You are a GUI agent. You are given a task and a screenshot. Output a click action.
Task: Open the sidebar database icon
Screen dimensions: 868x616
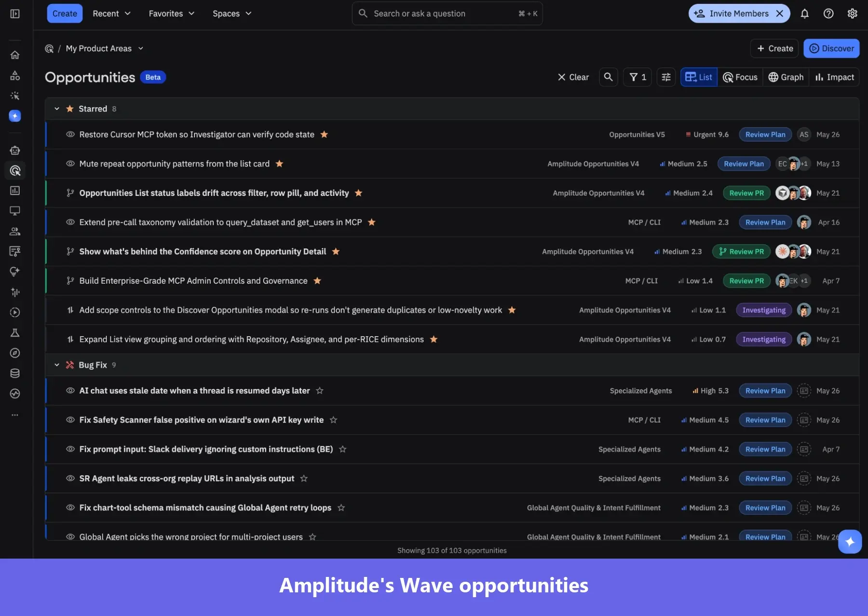tap(15, 373)
